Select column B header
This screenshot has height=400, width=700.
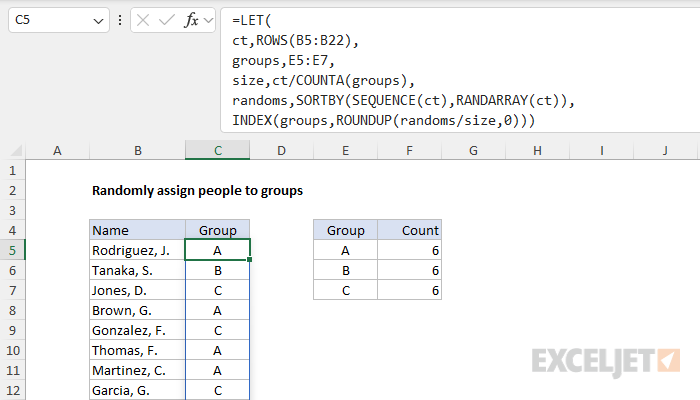pyautogui.click(x=138, y=150)
